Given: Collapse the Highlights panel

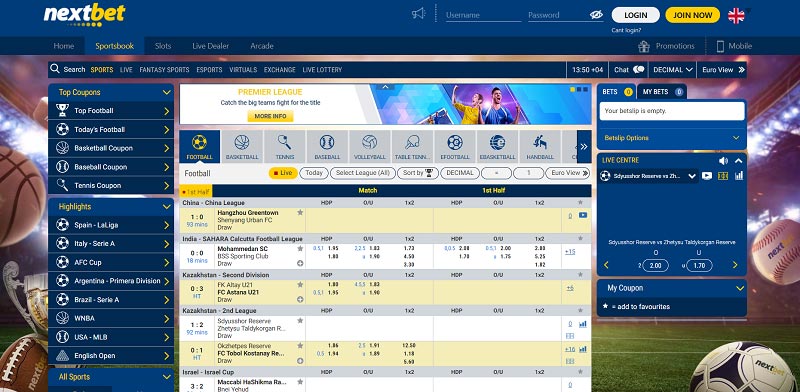Looking at the screenshot, I should 166,207.
